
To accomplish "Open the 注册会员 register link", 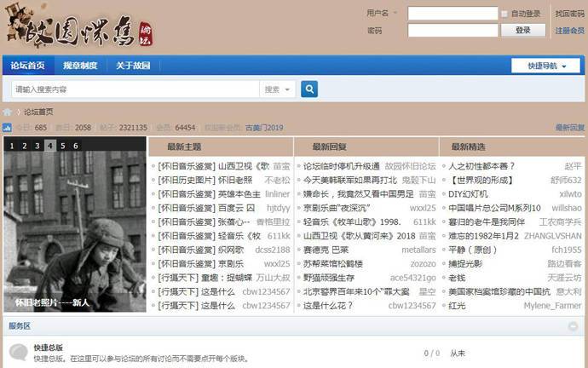I will point(570,31).
